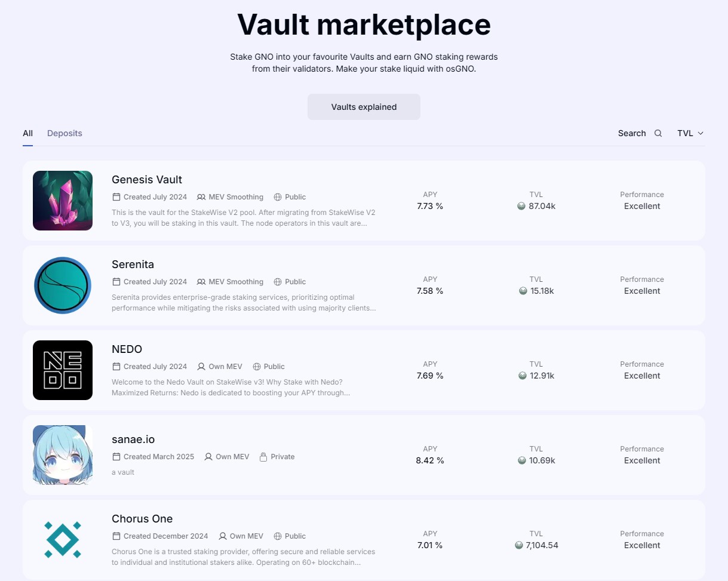The width and height of the screenshot is (728, 581).
Task: Click the NEDO vault logo
Action: (63, 370)
